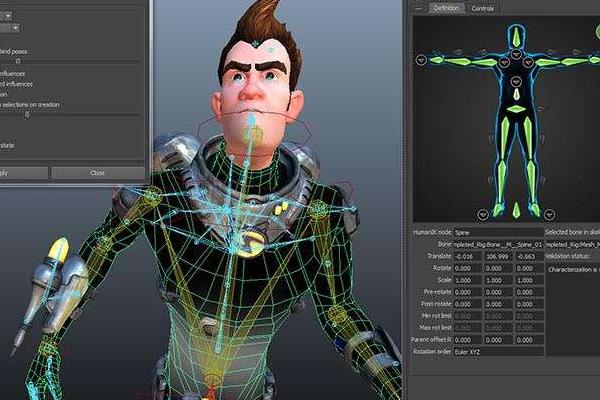Viewport: 600px width, 400px height.
Task: Click the chest circle node on figure torso
Action: click(516, 81)
